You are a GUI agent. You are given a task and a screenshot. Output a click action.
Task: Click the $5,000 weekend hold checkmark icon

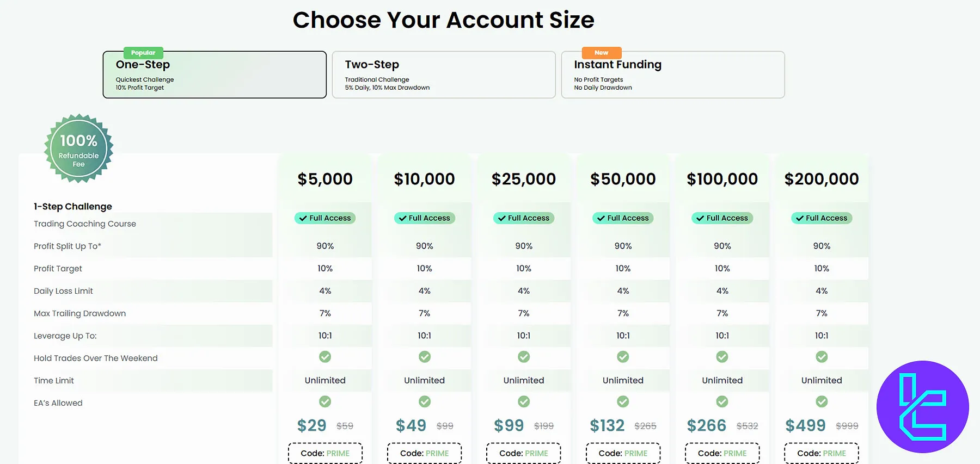[325, 357]
